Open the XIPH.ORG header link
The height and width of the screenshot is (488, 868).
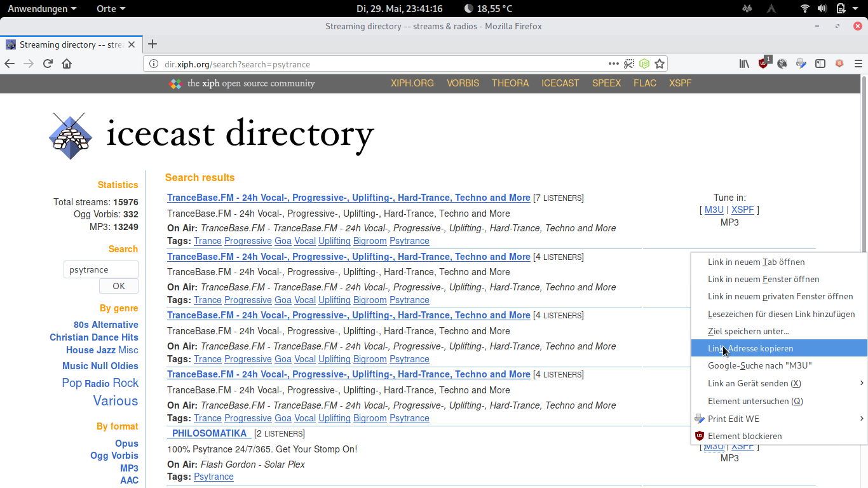(412, 83)
